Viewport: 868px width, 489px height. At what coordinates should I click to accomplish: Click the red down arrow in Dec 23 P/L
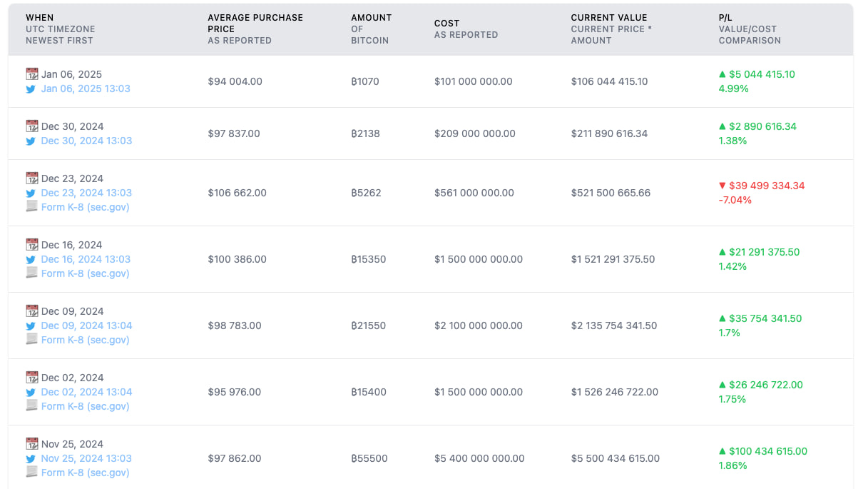click(x=722, y=186)
